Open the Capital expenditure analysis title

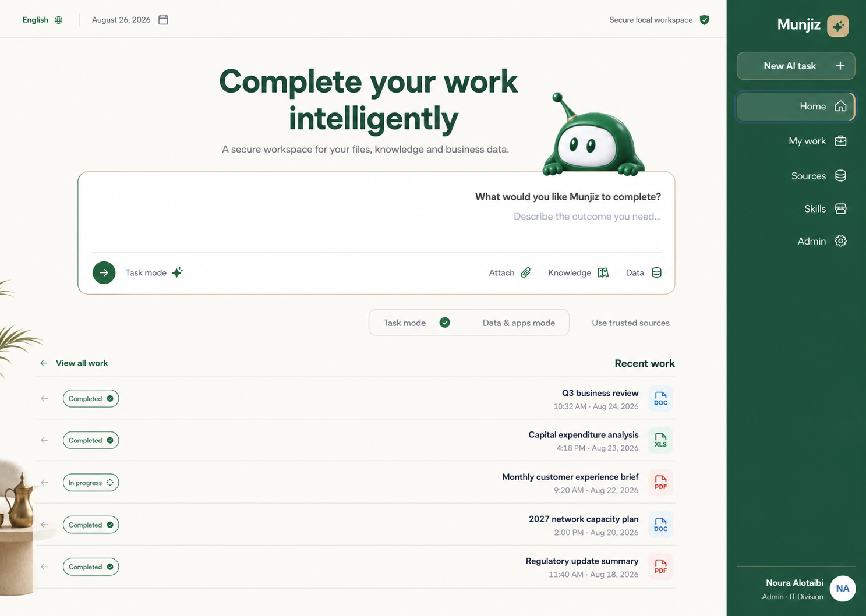584,435
